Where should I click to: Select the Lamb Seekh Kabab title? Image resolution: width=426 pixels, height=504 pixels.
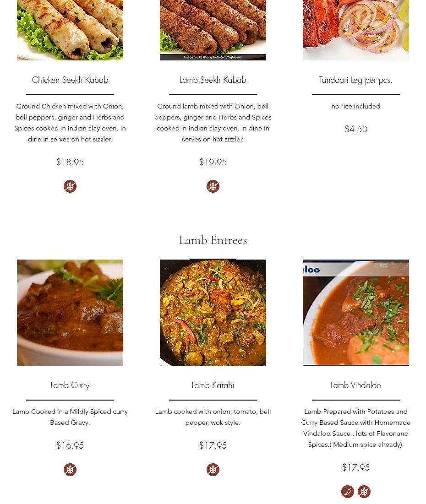click(213, 80)
